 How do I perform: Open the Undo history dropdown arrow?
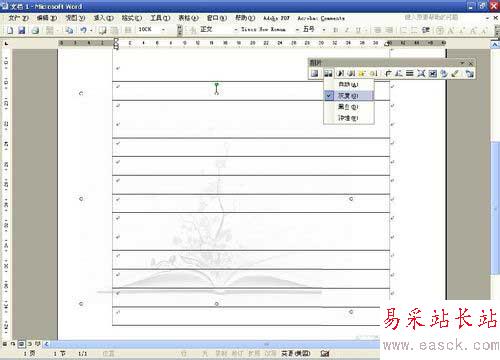(91, 30)
